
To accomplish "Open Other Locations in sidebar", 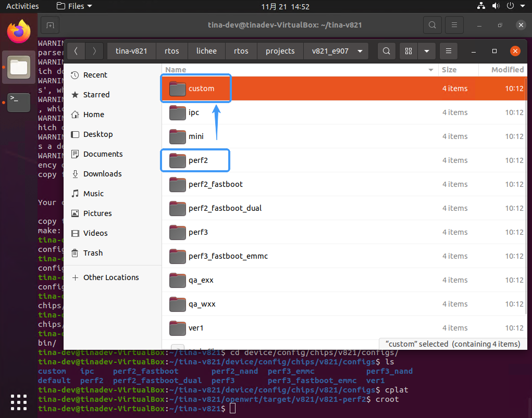I will pos(111,277).
